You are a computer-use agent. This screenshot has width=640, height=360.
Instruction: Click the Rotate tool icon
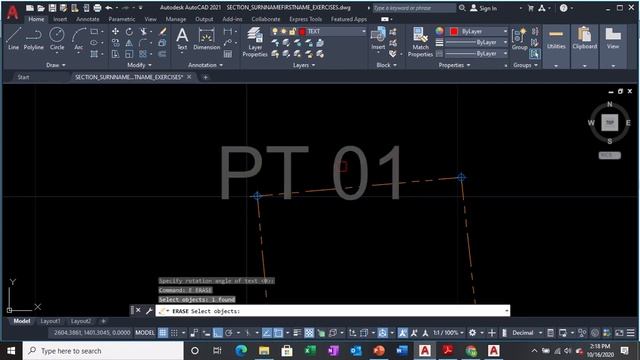tap(129, 31)
